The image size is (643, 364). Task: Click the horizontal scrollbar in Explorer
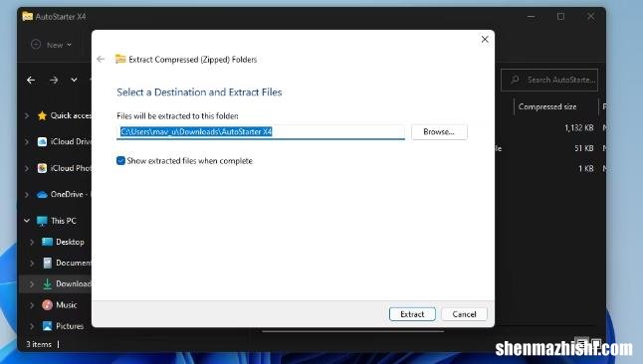[x=352, y=331]
